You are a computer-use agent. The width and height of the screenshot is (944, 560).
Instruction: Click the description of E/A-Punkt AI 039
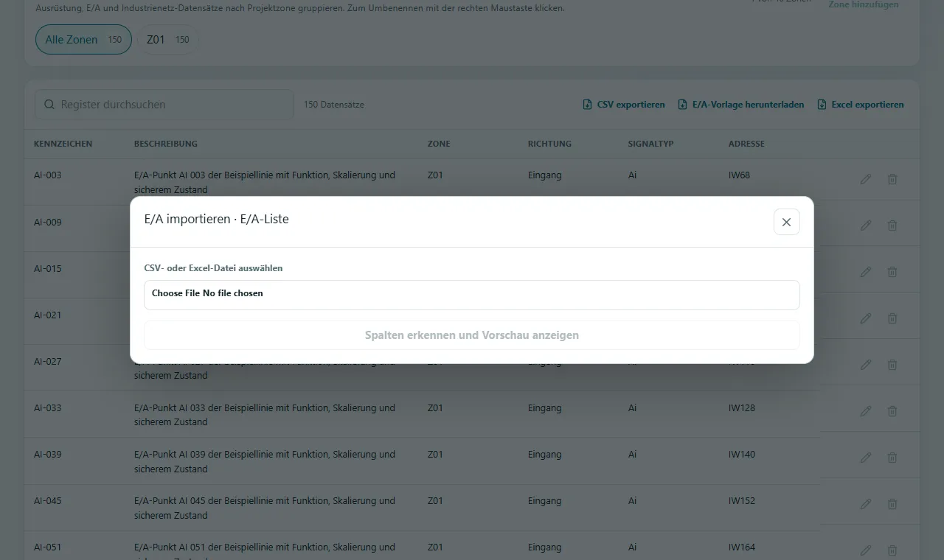pos(265,462)
